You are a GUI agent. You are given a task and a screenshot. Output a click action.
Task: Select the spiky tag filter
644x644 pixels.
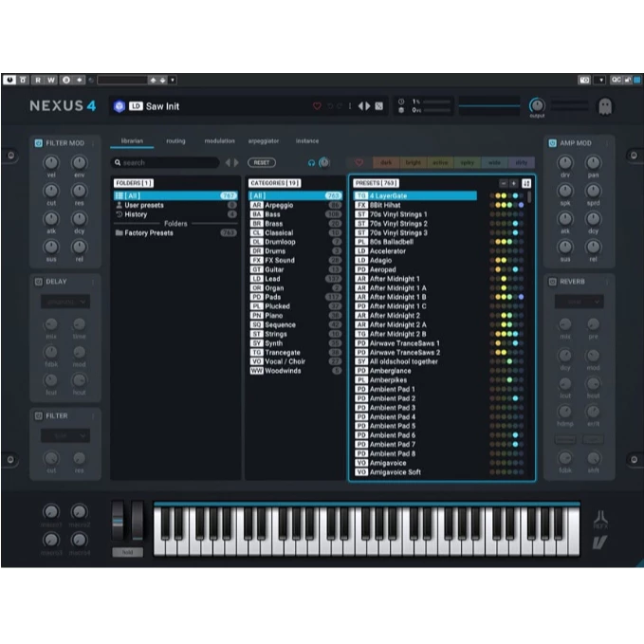467,162
